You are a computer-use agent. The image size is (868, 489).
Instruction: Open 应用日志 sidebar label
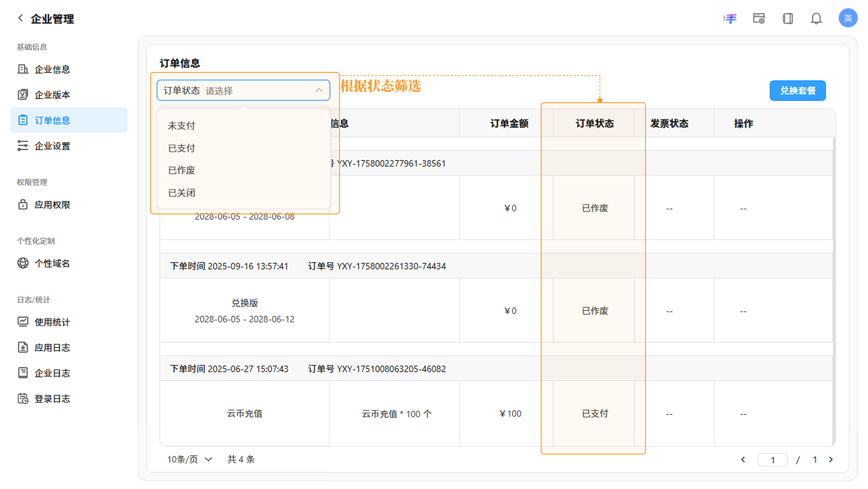pyautogui.click(x=52, y=348)
